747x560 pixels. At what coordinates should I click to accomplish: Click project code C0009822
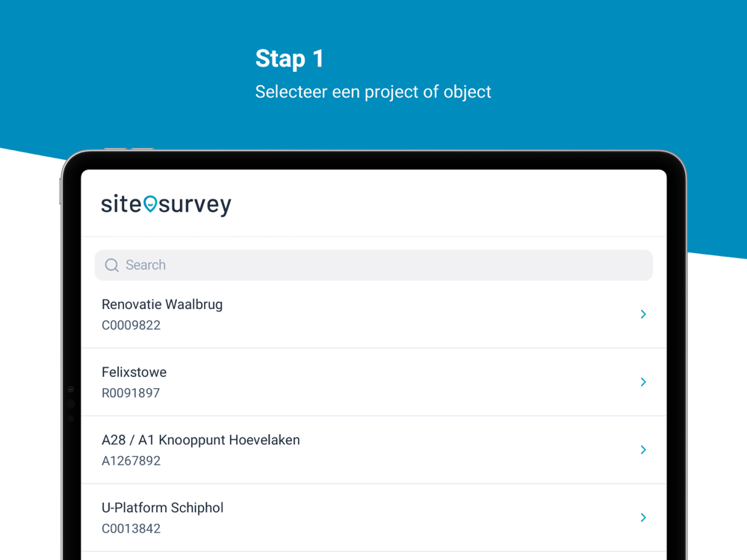pyautogui.click(x=131, y=326)
